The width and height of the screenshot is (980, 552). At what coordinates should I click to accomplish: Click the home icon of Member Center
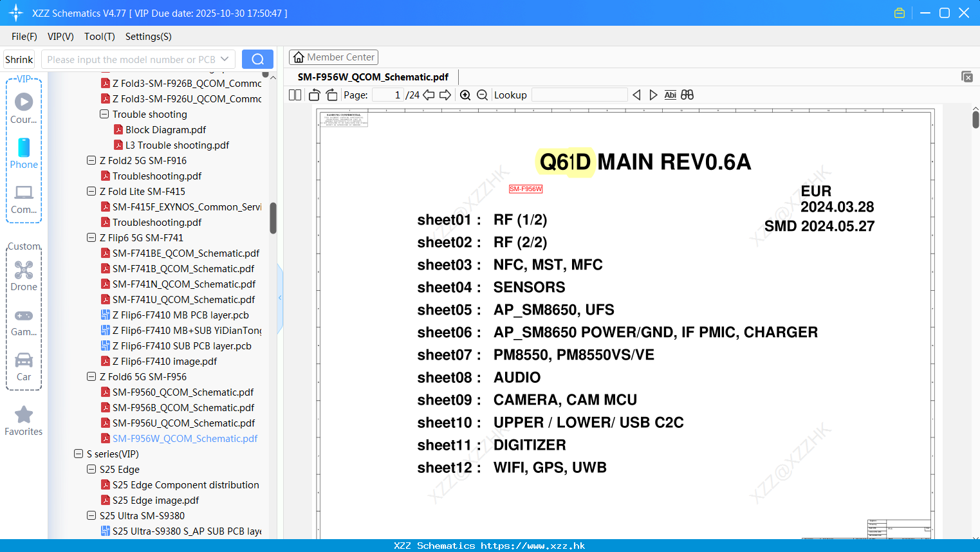click(299, 57)
